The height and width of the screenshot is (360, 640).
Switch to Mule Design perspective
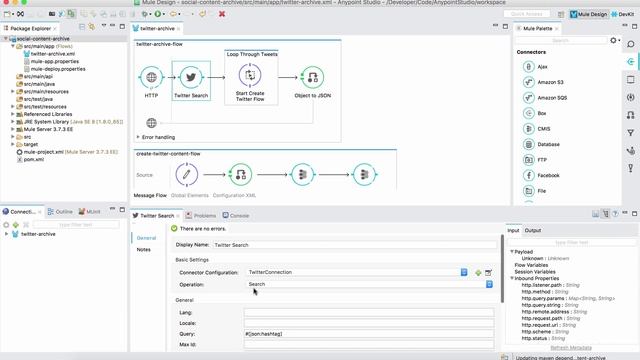point(589,14)
